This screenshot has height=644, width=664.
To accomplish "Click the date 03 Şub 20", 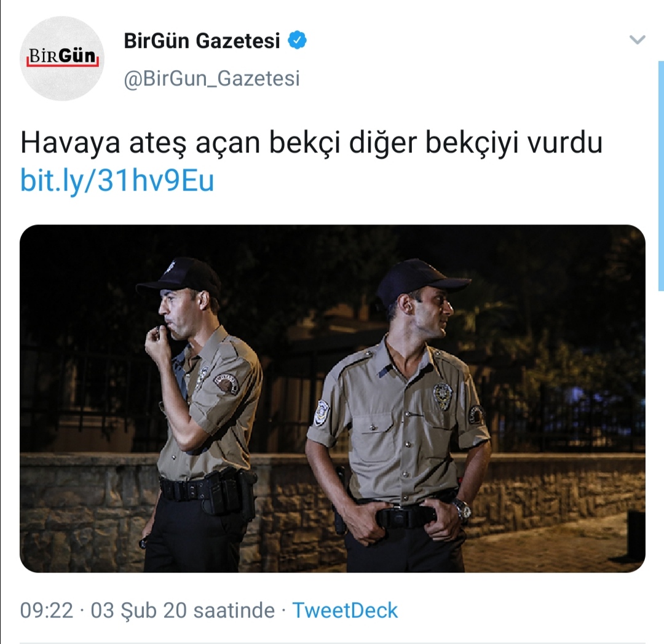I will [139, 611].
